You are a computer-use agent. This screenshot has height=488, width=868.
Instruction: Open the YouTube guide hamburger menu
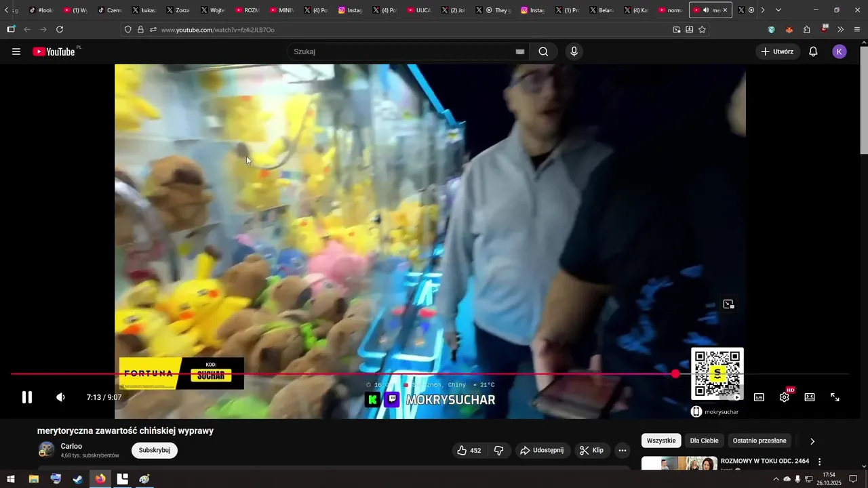click(x=16, y=52)
